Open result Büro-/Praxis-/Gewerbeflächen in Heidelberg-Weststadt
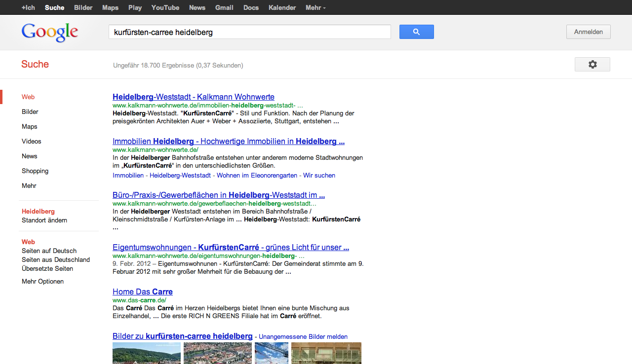The width and height of the screenshot is (632, 364). 219,195
